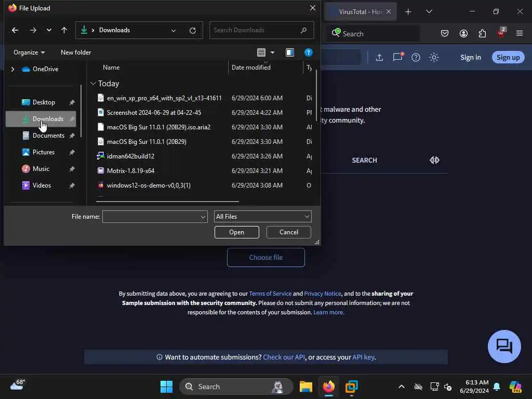Open Terms of Service link

point(270,294)
